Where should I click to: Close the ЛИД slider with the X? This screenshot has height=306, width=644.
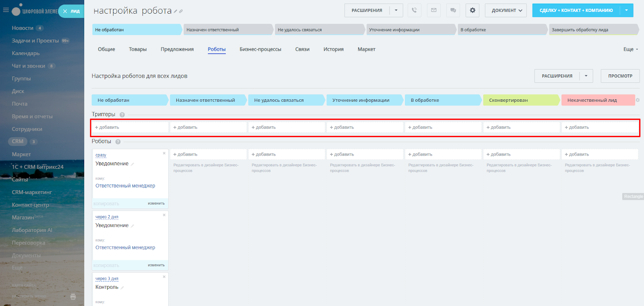click(x=65, y=11)
